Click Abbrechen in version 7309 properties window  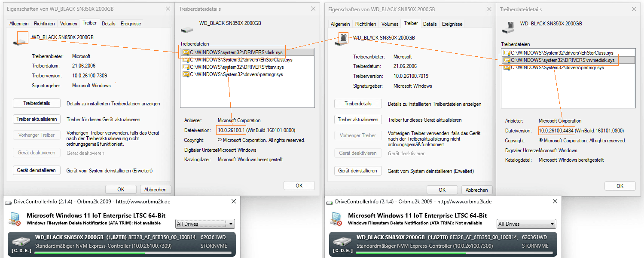(156, 189)
